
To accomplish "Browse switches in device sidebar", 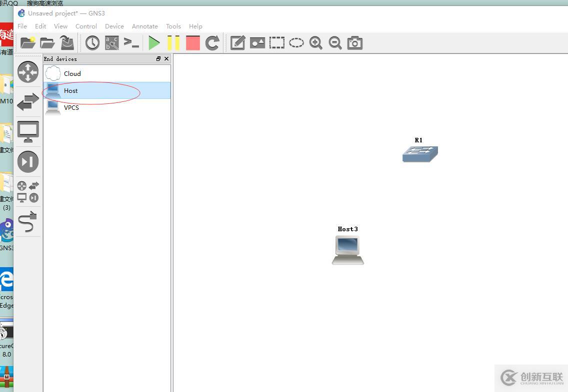I will coord(28,101).
